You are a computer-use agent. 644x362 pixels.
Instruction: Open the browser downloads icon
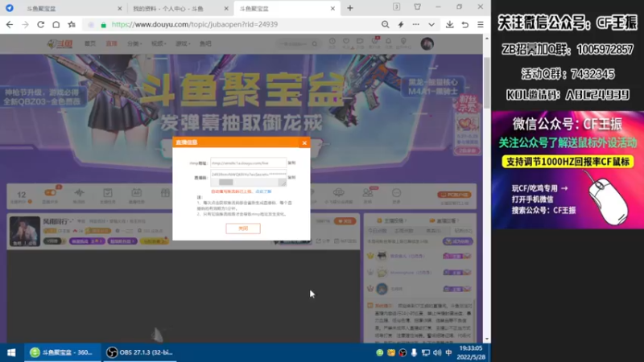pyautogui.click(x=450, y=25)
